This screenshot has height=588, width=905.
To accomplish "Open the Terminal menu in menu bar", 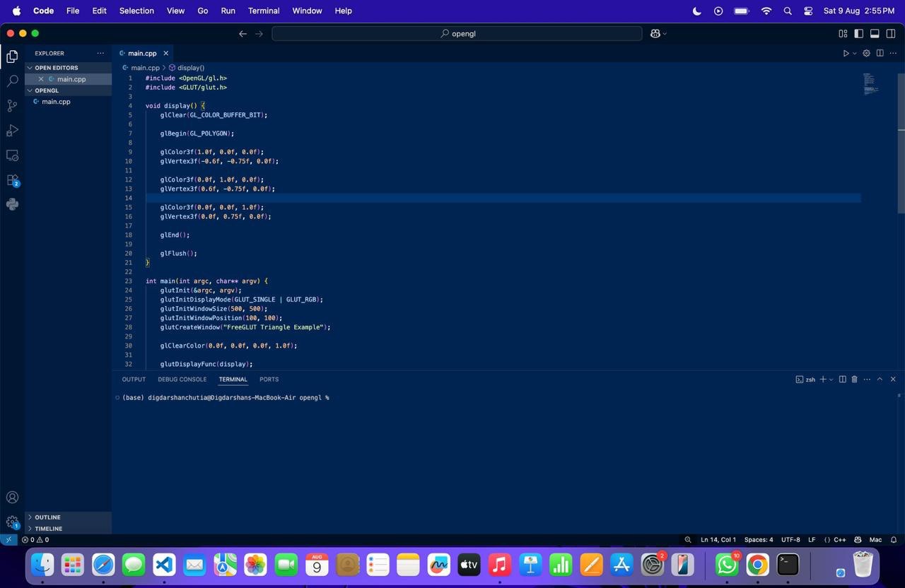I will coord(263,11).
